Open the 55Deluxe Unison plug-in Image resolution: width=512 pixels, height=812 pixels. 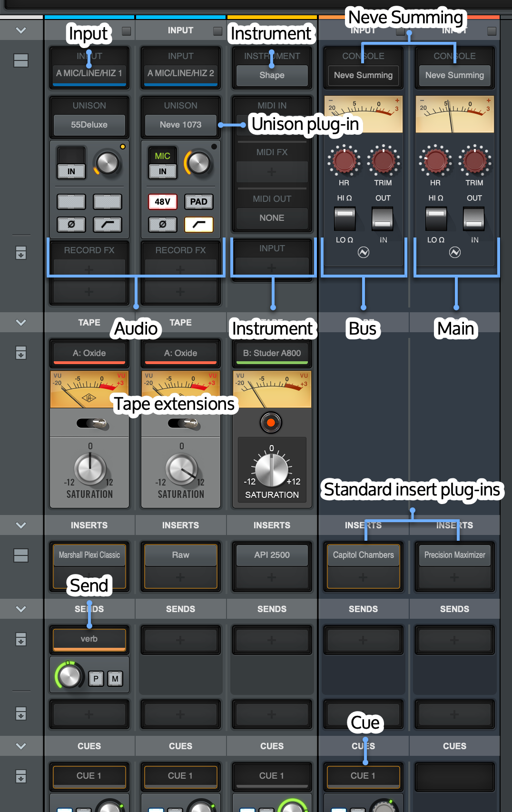point(89,125)
